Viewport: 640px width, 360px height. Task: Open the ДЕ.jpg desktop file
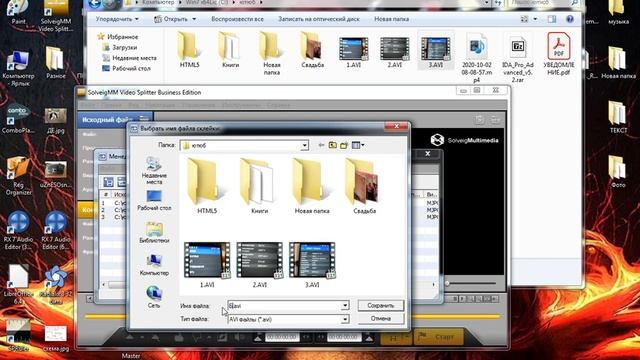[56, 121]
